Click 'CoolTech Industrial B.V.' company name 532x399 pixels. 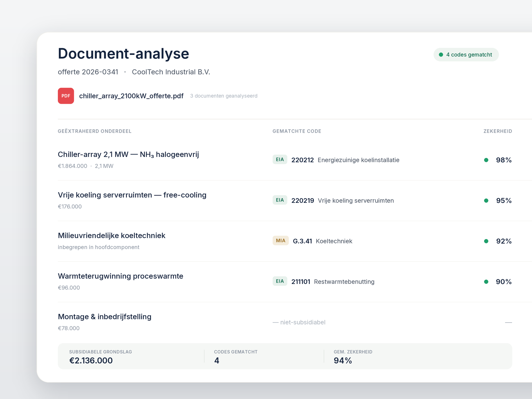[171, 72]
